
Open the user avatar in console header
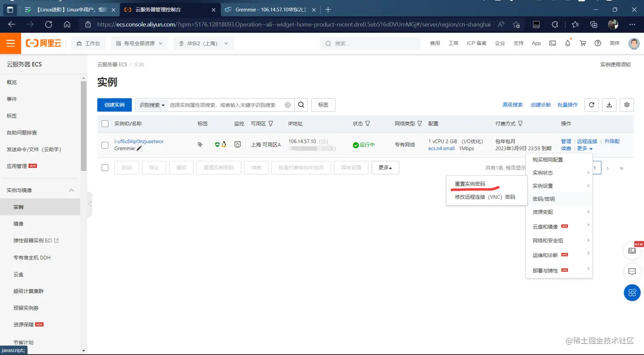click(x=635, y=43)
